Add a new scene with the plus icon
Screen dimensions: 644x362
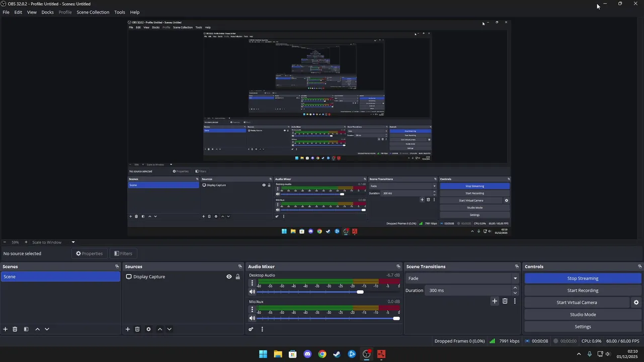click(x=6, y=329)
